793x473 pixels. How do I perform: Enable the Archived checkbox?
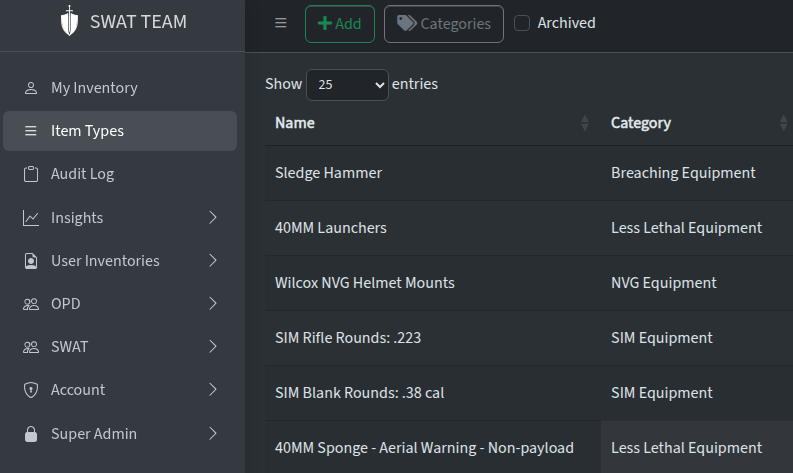522,23
